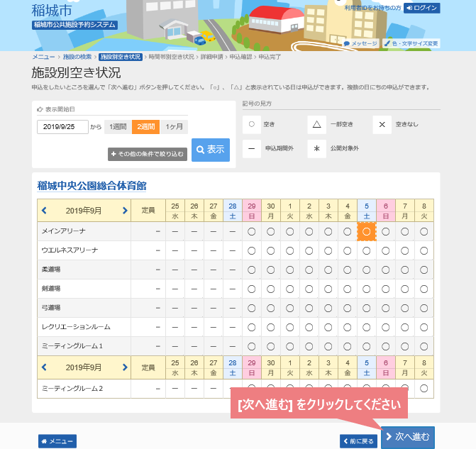This screenshot has width=476, height=449.
Task: Click the ミーティングルーム2 row label
Action: pos(72,388)
